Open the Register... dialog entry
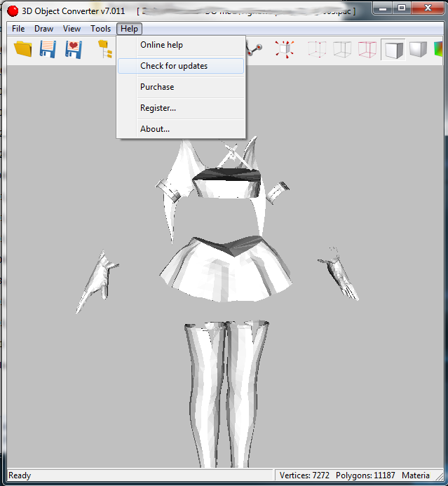This screenshot has width=448, height=486. [158, 108]
